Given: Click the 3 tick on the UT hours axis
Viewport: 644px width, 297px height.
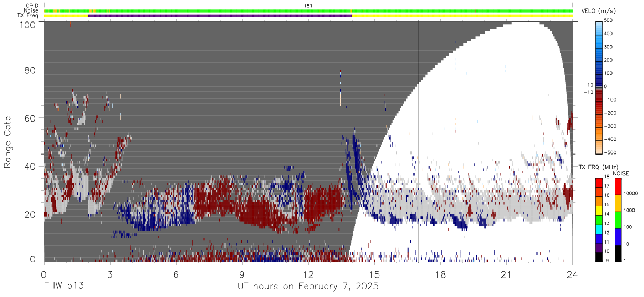Looking at the screenshot, I should (x=110, y=274).
